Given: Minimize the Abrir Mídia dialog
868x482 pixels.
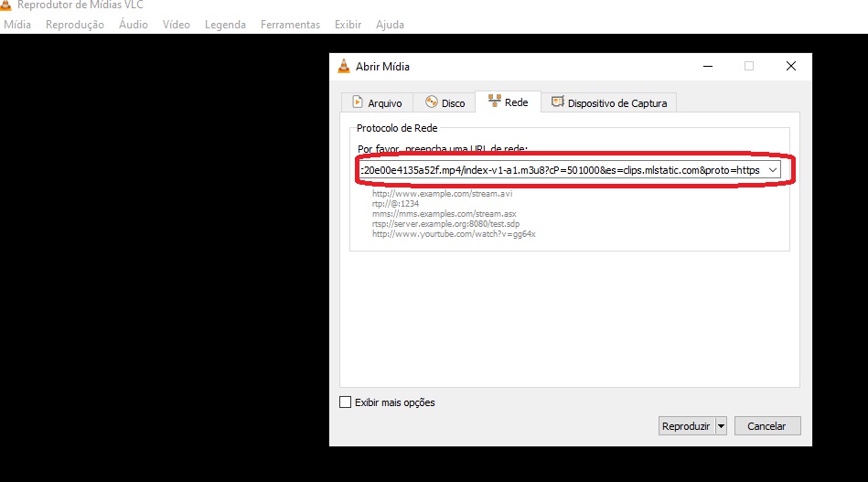Looking at the screenshot, I should [x=707, y=66].
